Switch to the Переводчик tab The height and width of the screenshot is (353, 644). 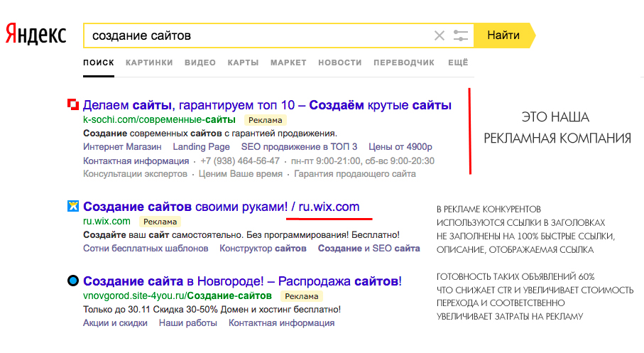click(404, 63)
